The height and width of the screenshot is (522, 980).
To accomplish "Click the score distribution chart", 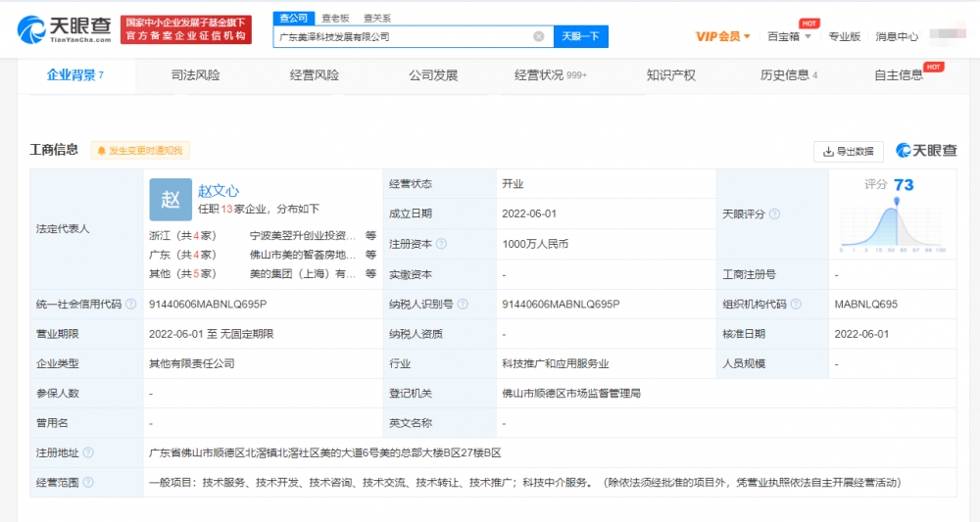I will 893,226.
